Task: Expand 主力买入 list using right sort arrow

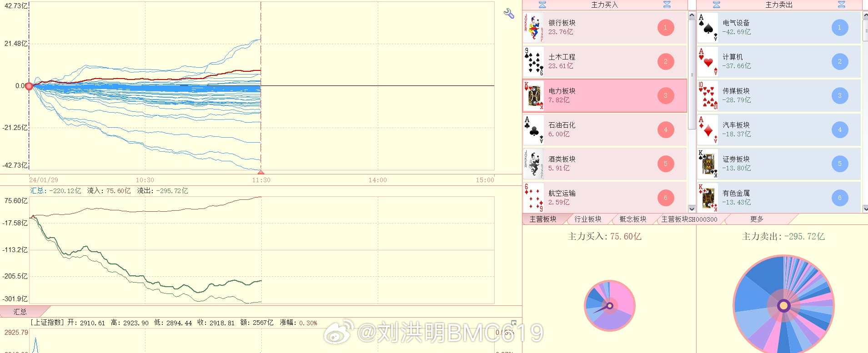Action: pyautogui.click(x=667, y=5)
